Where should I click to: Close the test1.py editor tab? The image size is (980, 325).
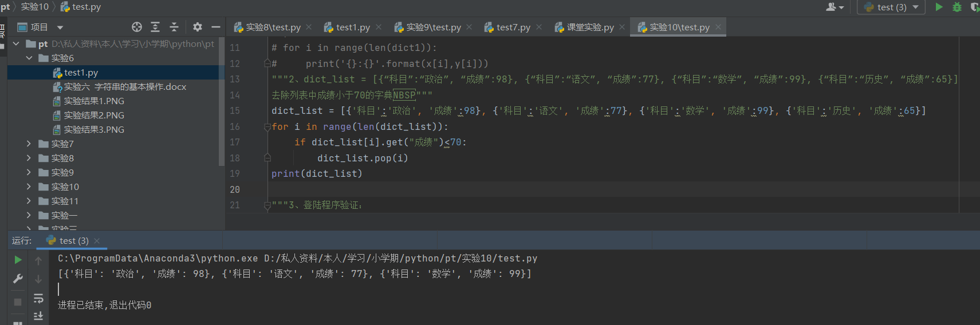click(x=379, y=27)
